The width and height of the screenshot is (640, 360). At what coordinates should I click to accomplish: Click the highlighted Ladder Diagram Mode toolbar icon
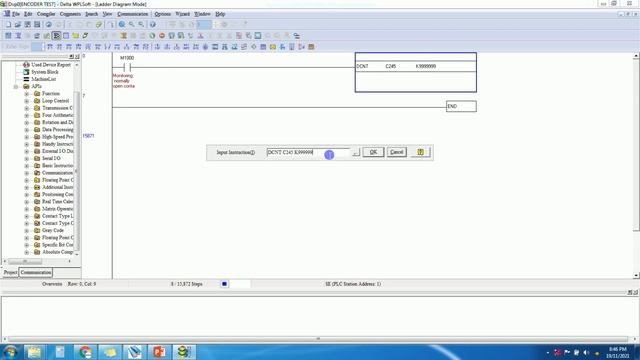(56, 36)
